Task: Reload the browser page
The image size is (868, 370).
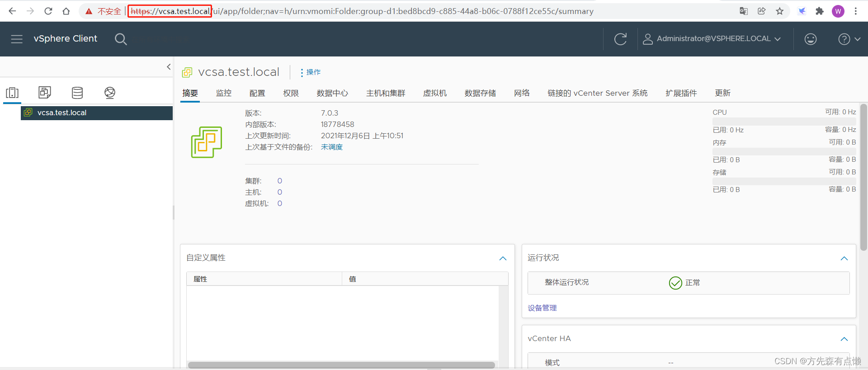Action: [x=48, y=11]
